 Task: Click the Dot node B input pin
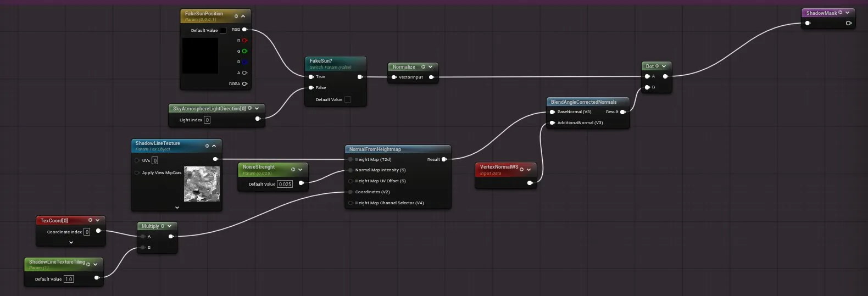647,87
